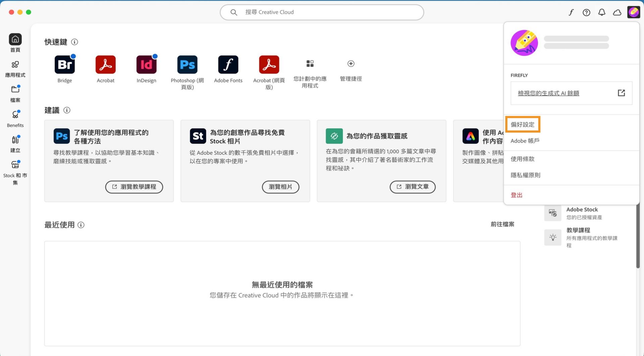Click the Creative Cloud search field
This screenshot has width=644, height=356.
322,12
